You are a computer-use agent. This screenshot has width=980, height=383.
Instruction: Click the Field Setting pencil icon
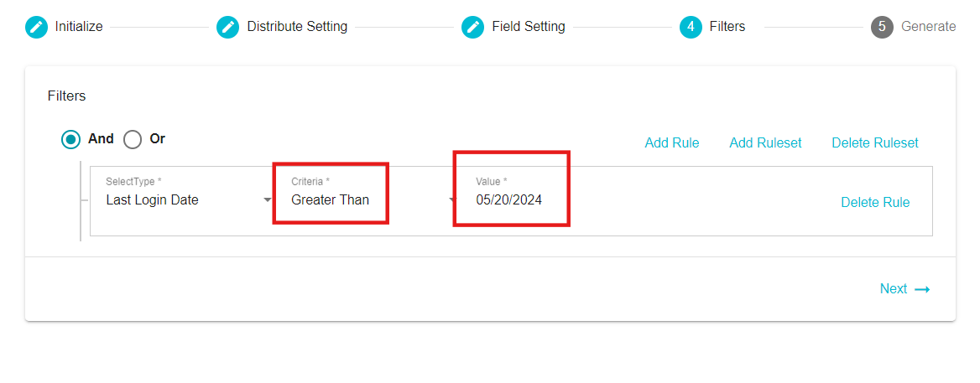pyautogui.click(x=473, y=27)
